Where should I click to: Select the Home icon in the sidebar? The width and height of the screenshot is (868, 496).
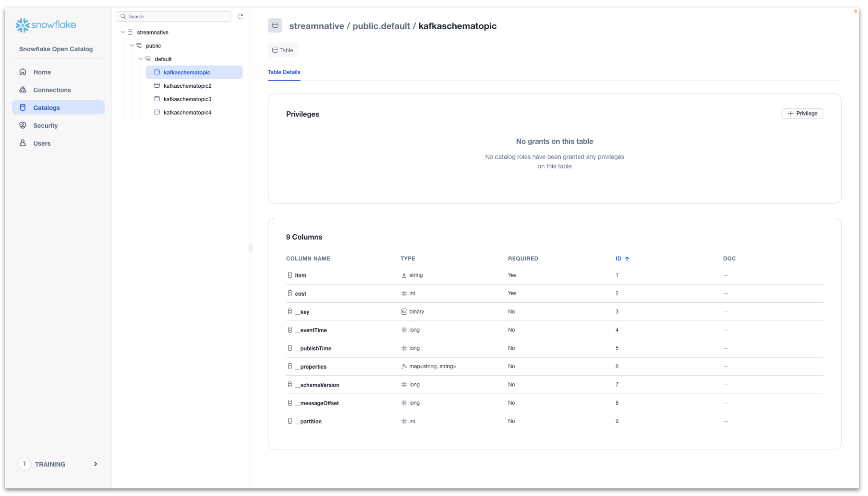tap(23, 72)
